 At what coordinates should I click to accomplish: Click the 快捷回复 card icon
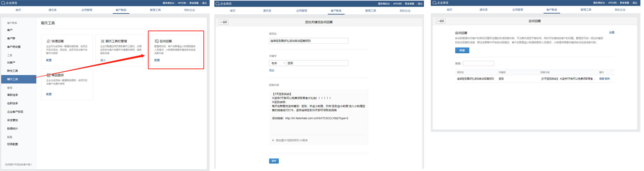[48, 41]
